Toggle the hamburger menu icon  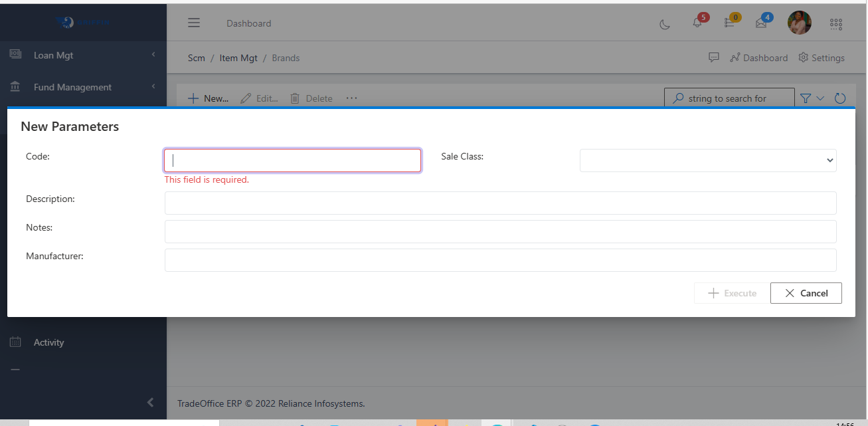click(194, 23)
